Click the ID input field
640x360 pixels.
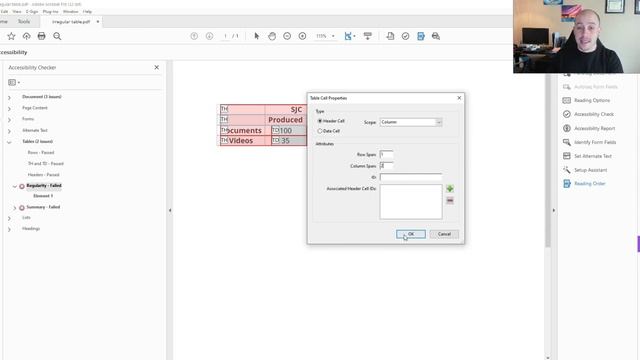pyautogui.click(x=411, y=177)
